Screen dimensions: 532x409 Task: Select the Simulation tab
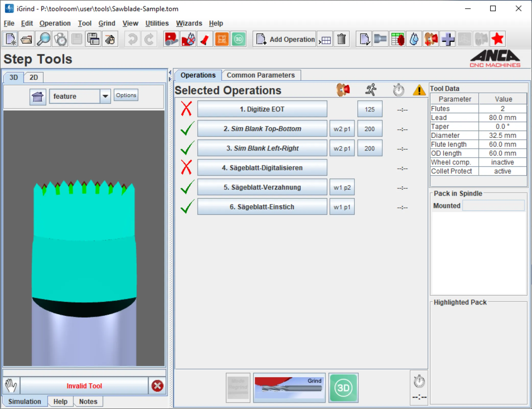[x=25, y=401]
